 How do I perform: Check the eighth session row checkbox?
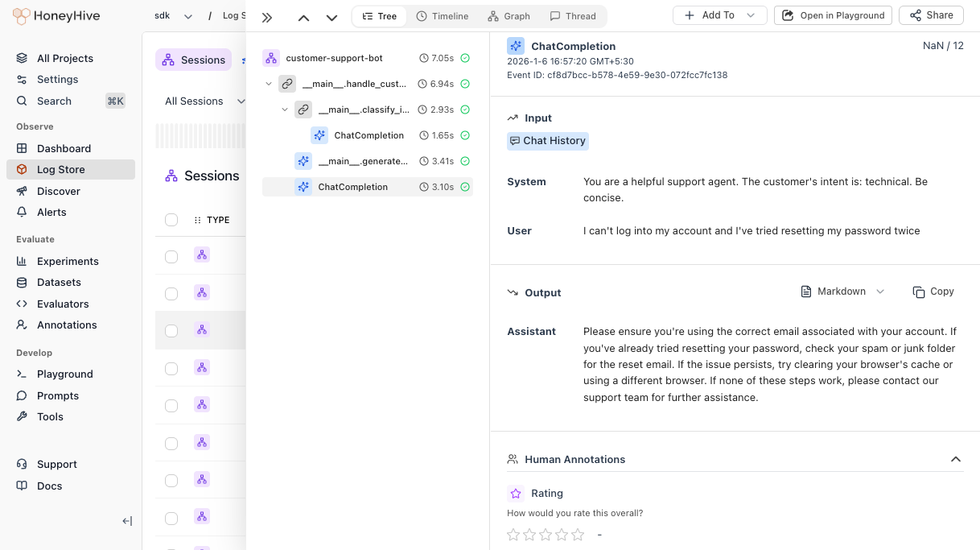tap(171, 517)
